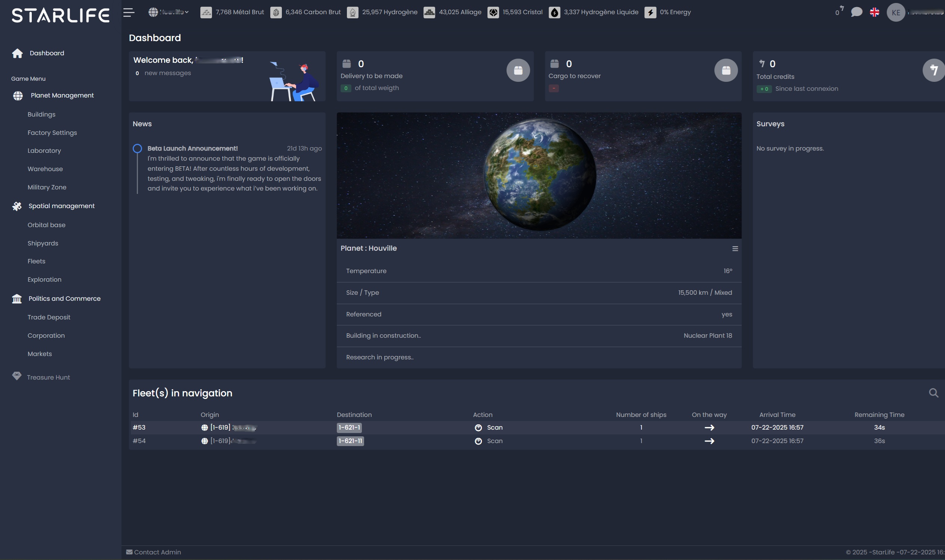Click the origin planet icon for fleet #54

(x=204, y=441)
